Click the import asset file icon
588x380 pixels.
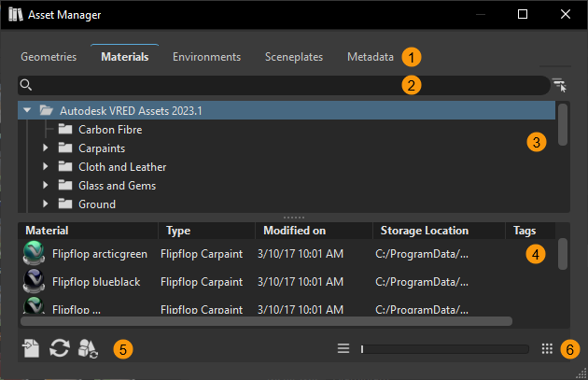(31, 348)
